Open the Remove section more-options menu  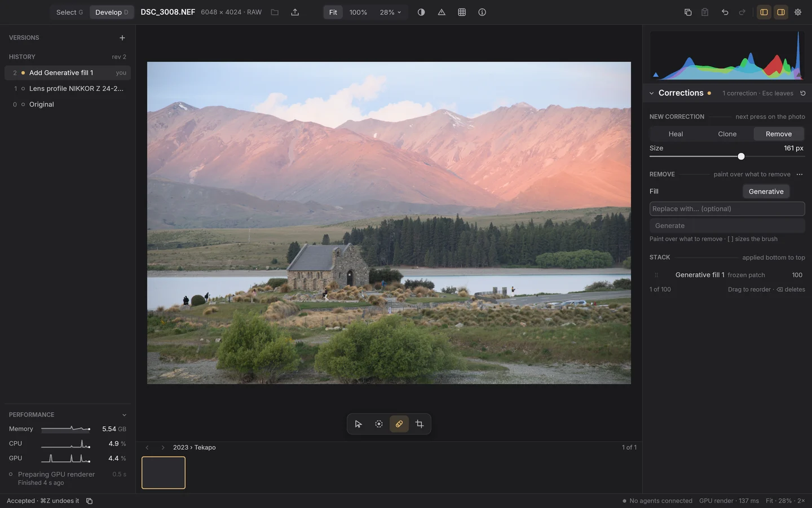pyautogui.click(x=800, y=174)
